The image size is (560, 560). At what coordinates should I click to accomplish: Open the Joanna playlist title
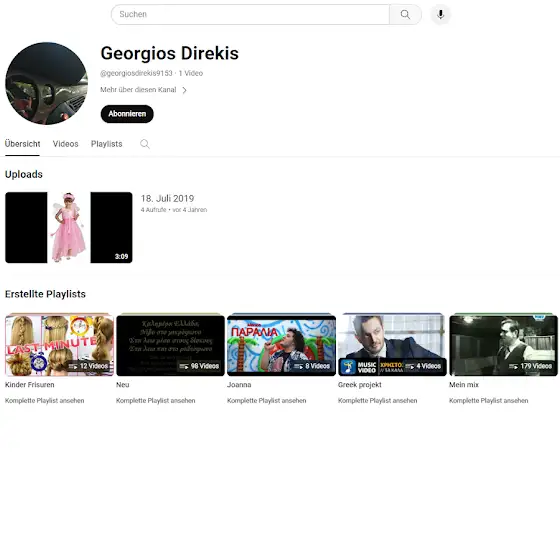(x=239, y=385)
